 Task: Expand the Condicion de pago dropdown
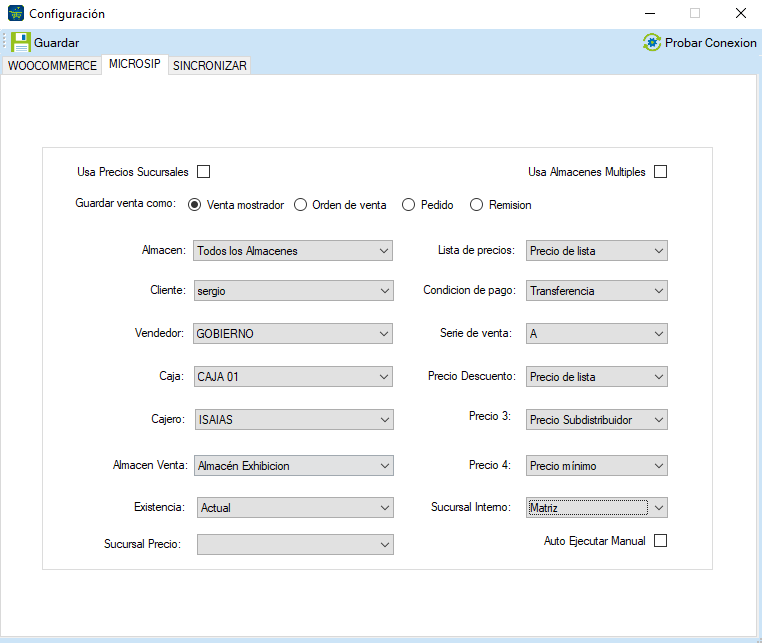(597, 291)
